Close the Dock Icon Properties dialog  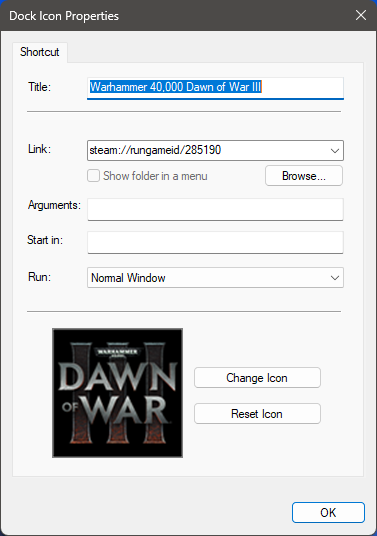coord(361,15)
